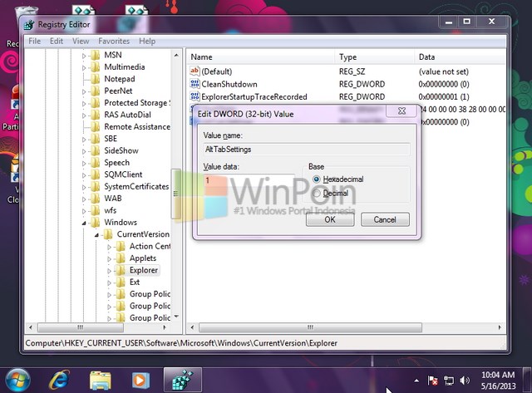Select the SideShow key label
Screen dimensions: 532x393
(121, 150)
